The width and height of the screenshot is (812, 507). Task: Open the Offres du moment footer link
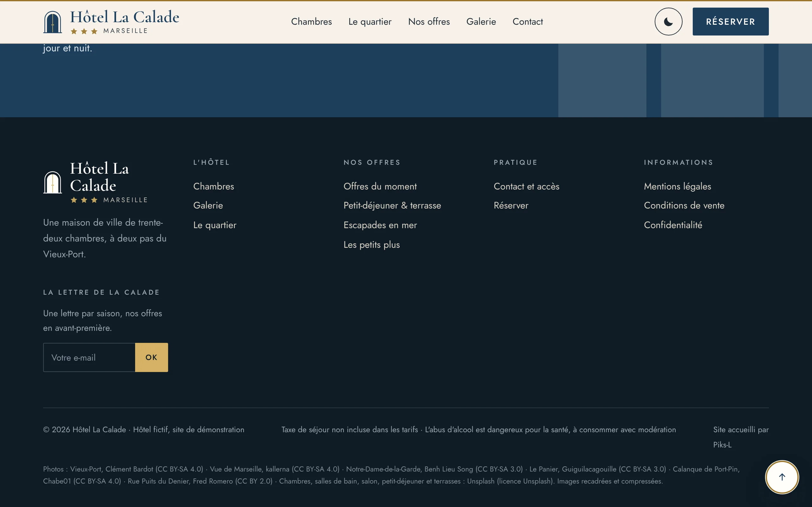(380, 186)
